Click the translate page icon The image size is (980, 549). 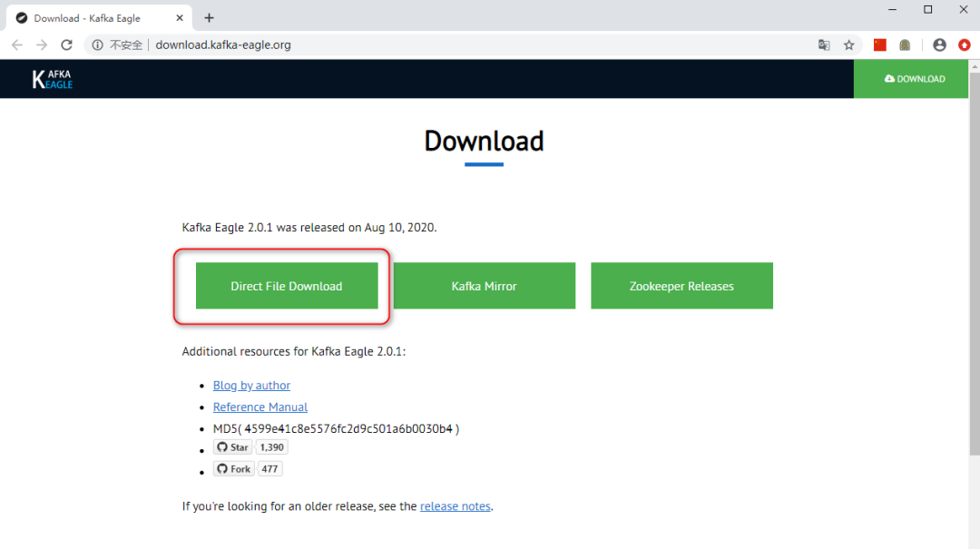pyautogui.click(x=824, y=45)
